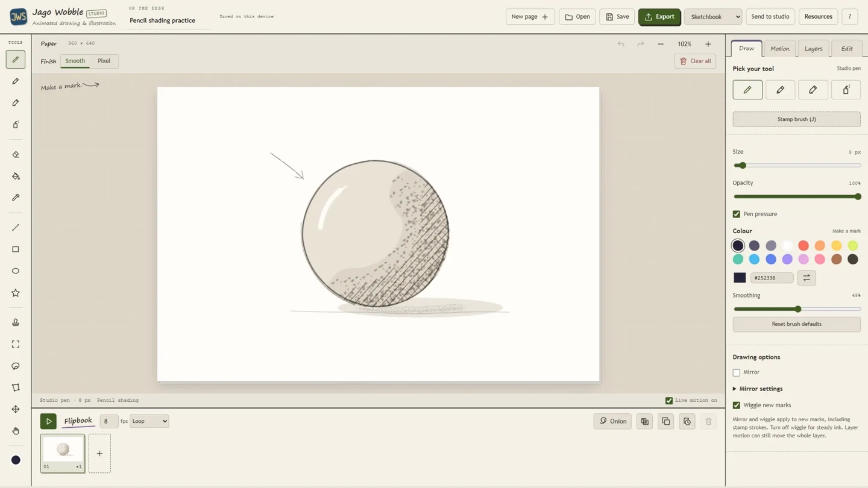Select the Hand pan tool

16,431
